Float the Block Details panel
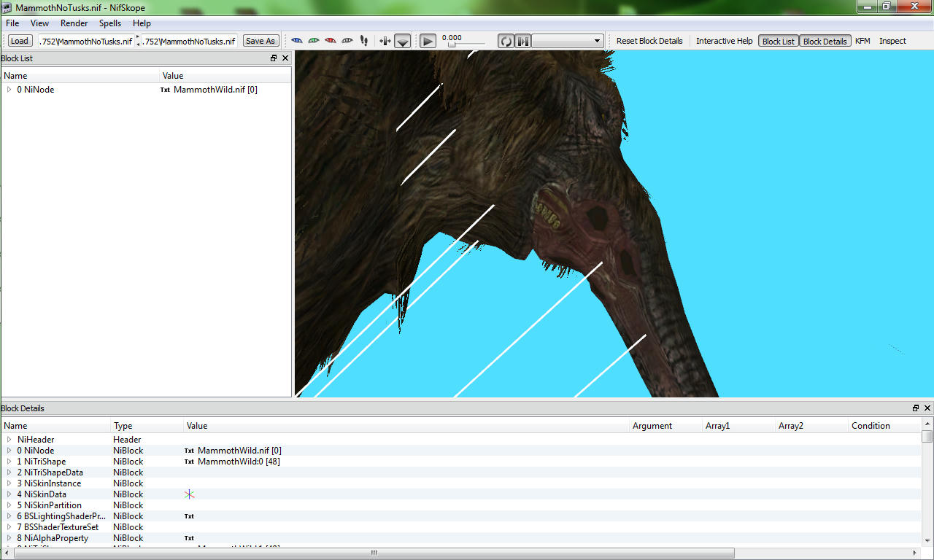The width and height of the screenshot is (934, 560). [916, 408]
